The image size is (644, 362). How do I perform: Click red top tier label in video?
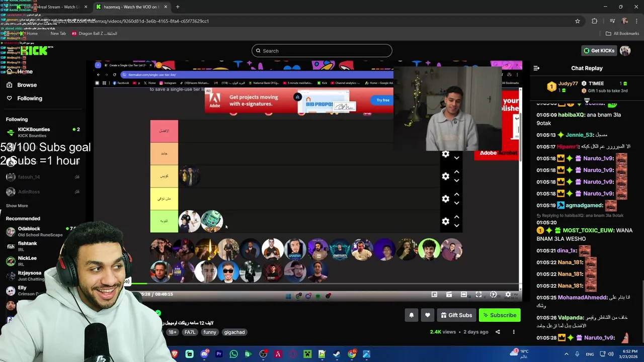pyautogui.click(x=164, y=131)
